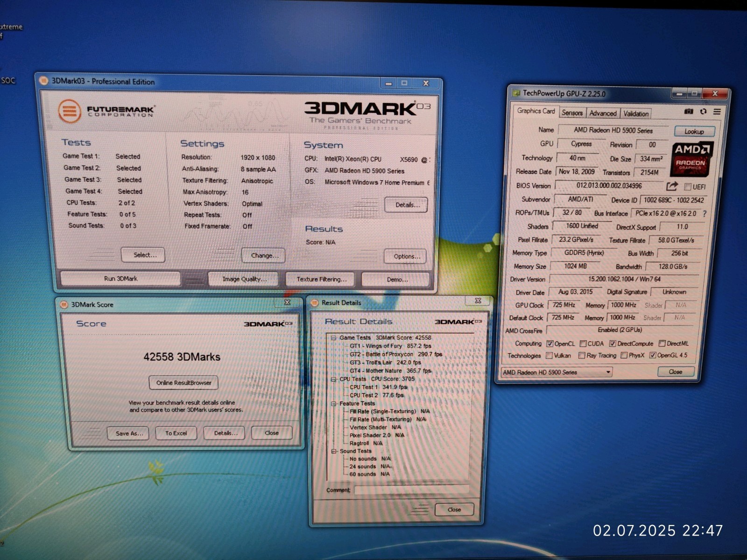Collapse the Sound Tests tree node
Image resolution: width=747 pixels, height=560 pixels.
tap(333, 451)
